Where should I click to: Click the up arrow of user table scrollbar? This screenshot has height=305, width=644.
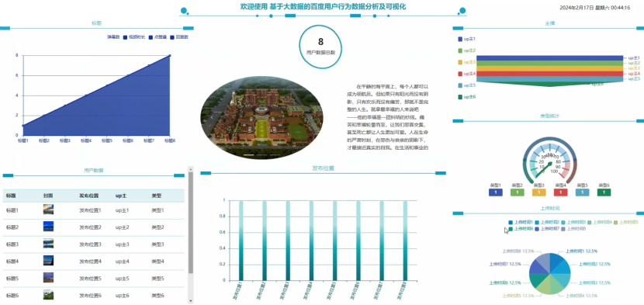[x=191, y=169]
